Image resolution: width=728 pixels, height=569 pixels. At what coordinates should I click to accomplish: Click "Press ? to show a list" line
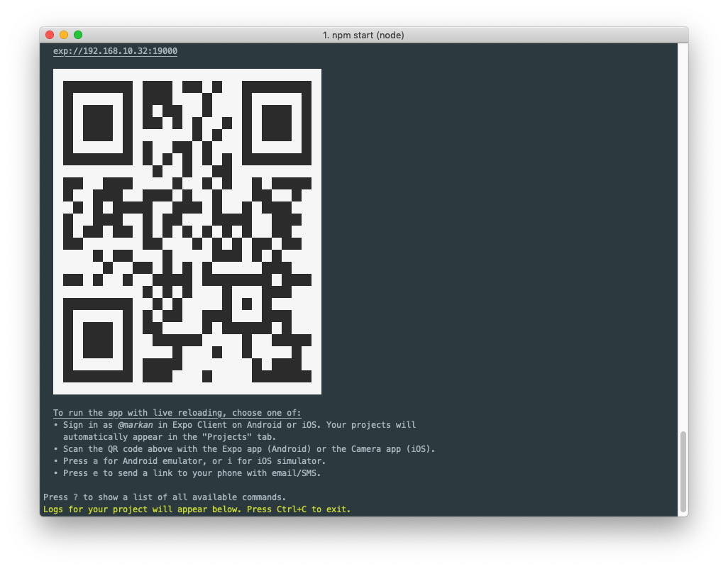[165, 497]
